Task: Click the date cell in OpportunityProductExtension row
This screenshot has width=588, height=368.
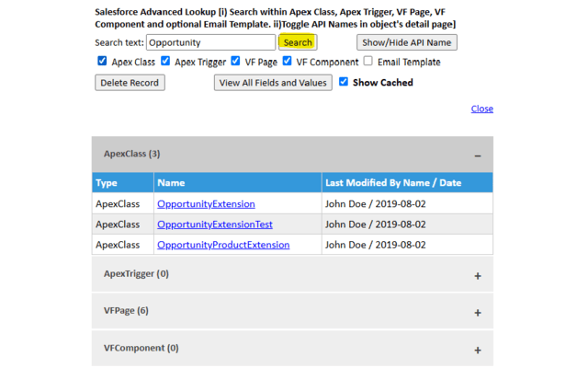Action: (x=407, y=245)
